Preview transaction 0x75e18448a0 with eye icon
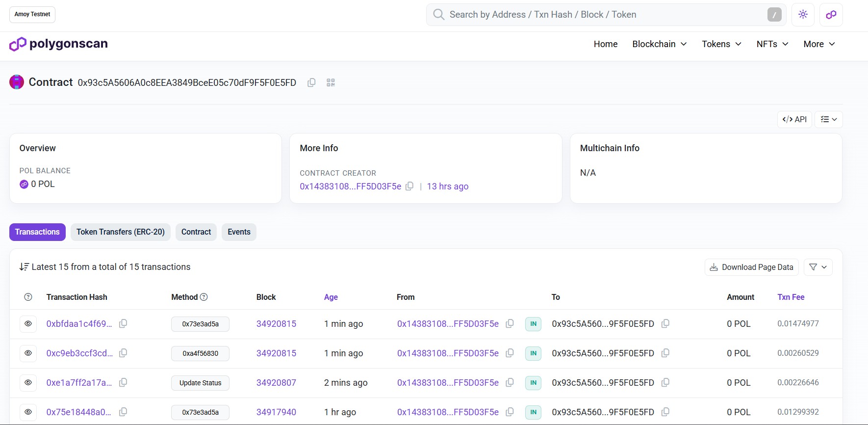Viewport: 868px width, 425px height. (28, 412)
